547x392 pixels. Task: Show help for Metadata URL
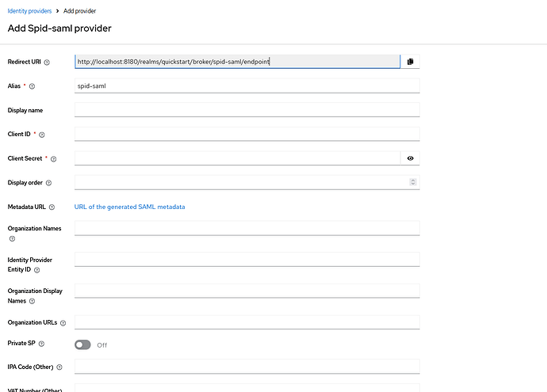(52, 207)
